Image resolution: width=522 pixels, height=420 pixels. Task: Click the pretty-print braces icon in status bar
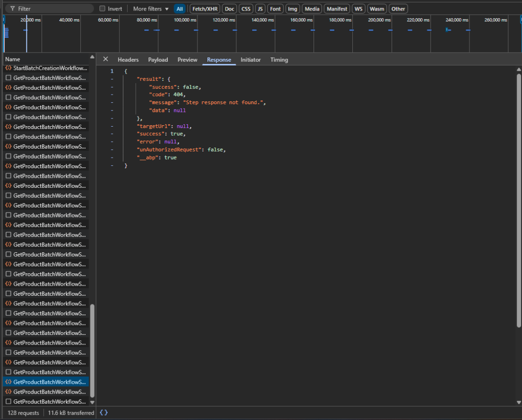104,413
